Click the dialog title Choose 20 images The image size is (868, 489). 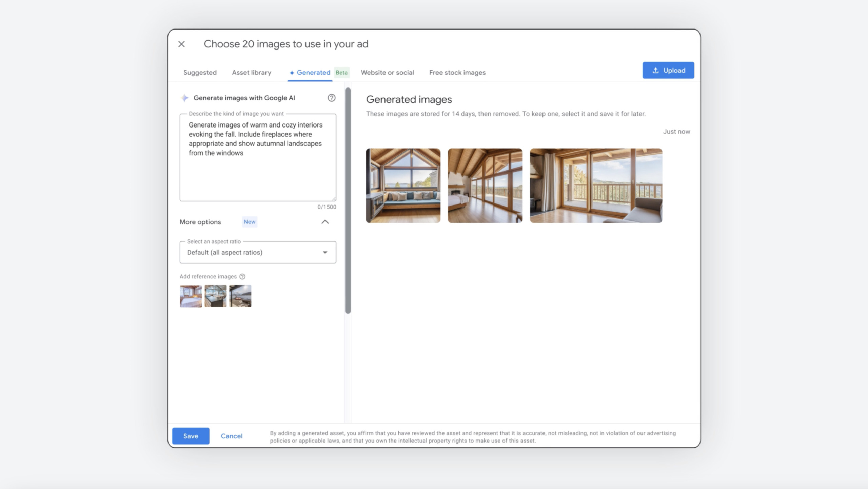(286, 44)
